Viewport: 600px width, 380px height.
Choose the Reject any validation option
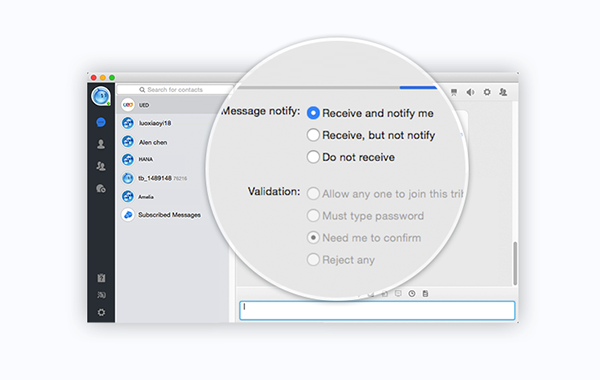tap(341, 260)
